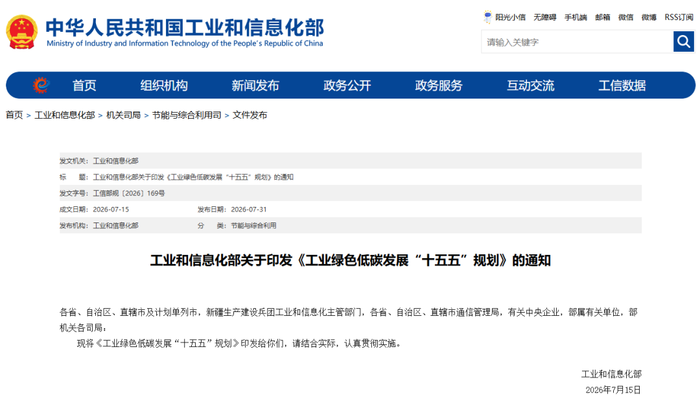Navigate to 互动交流
This screenshot has height=395, width=700.
coord(530,85)
